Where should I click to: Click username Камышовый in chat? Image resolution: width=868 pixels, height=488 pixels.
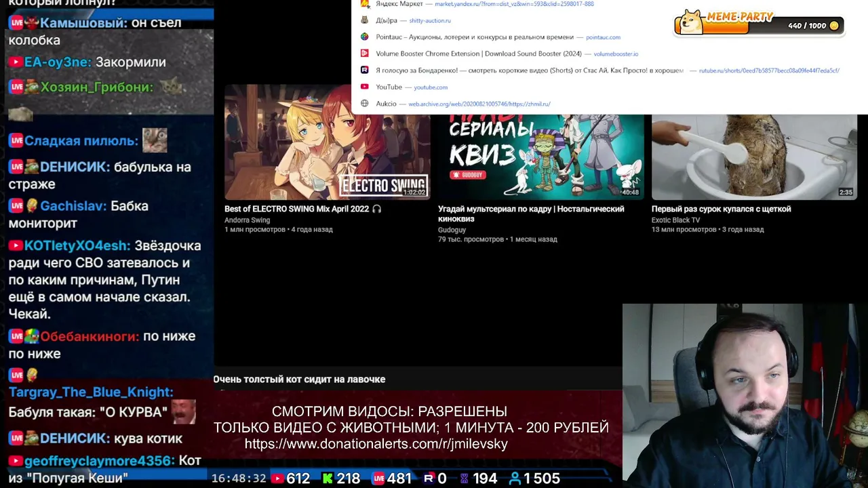[x=81, y=22]
